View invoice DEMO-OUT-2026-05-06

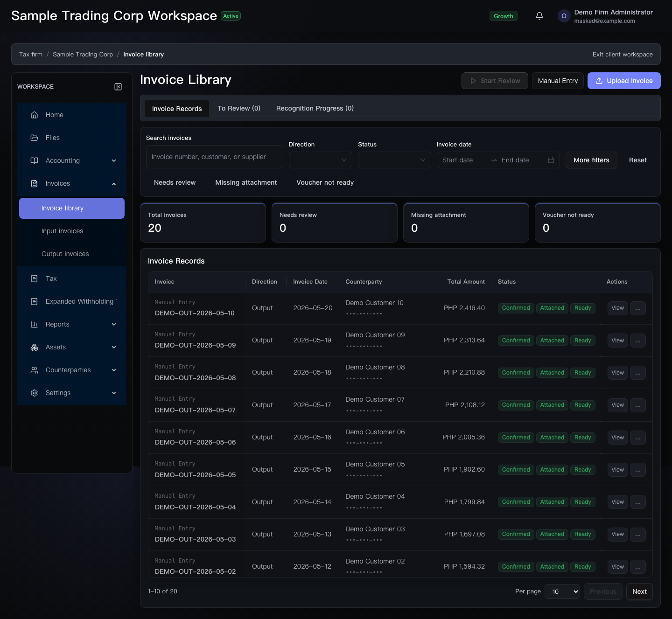pyautogui.click(x=617, y=438)
